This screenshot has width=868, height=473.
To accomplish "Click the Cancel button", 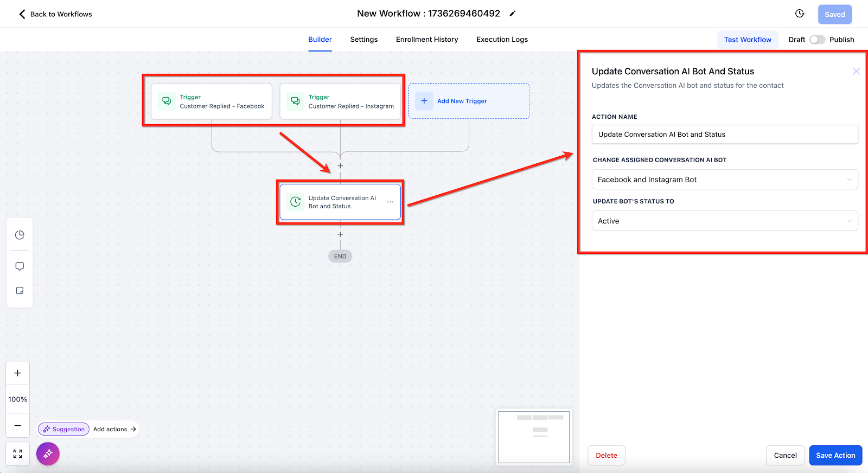I will pos(785,456).
